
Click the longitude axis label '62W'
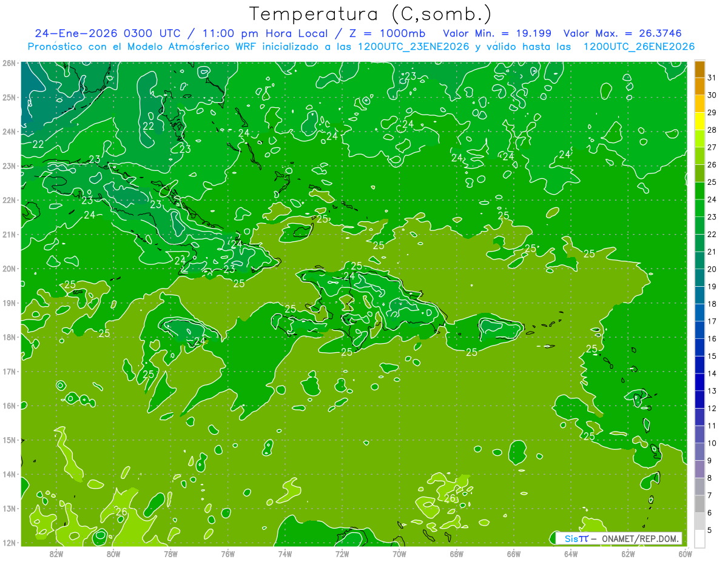pos(628,554)
